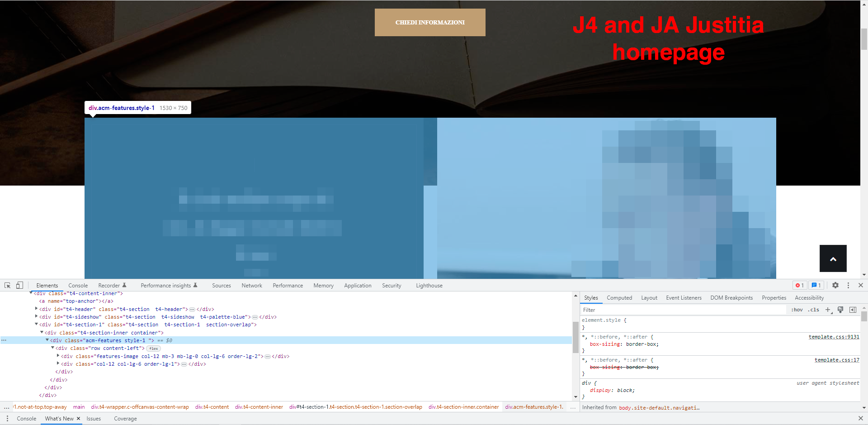Toggle rendering emulations paintbrush icon

tap(840, 310)
